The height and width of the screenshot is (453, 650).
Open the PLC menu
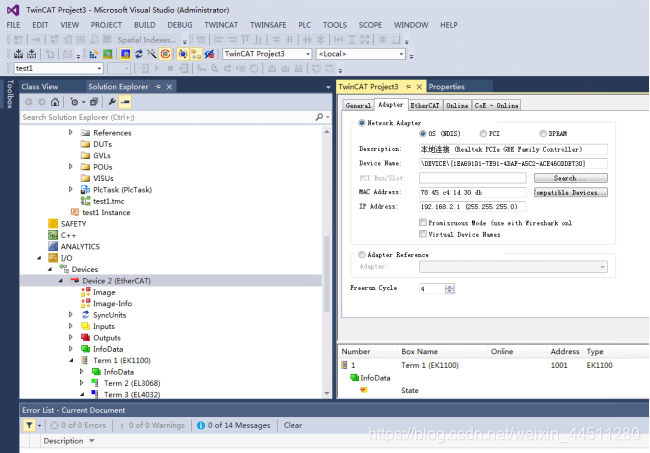coord(304,25)
